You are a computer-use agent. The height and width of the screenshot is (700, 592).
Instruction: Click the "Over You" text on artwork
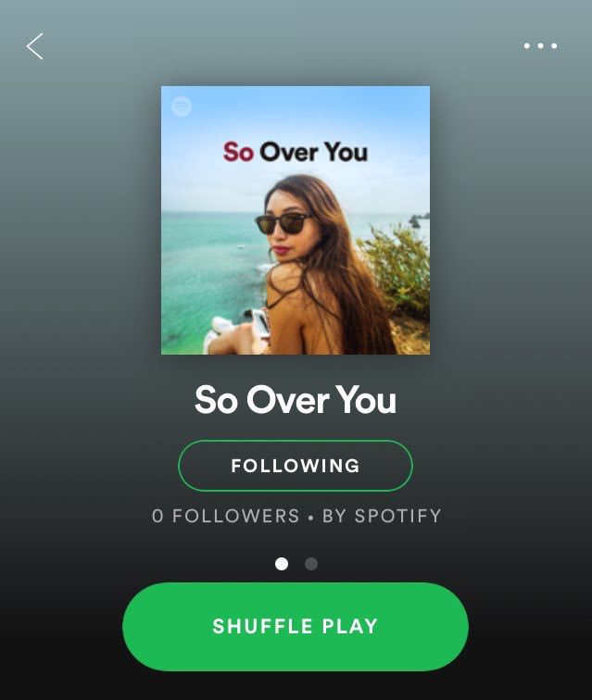pos(314,152)
